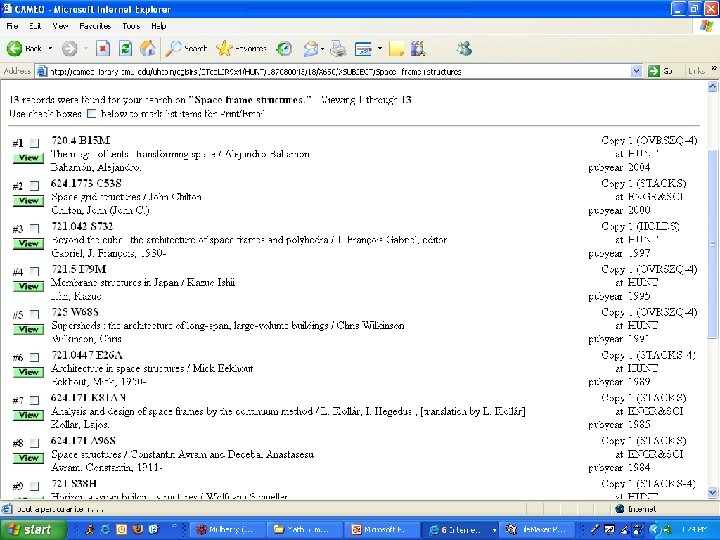Screen dimensions: 720x540
Task: Tick the checkbox for record #6
Action: click(x=34, y=357)
